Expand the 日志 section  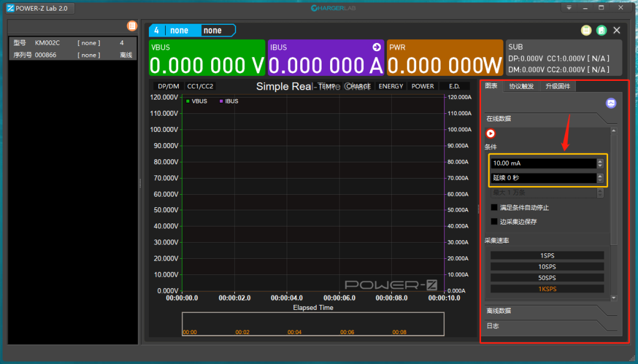click(551, 326)
